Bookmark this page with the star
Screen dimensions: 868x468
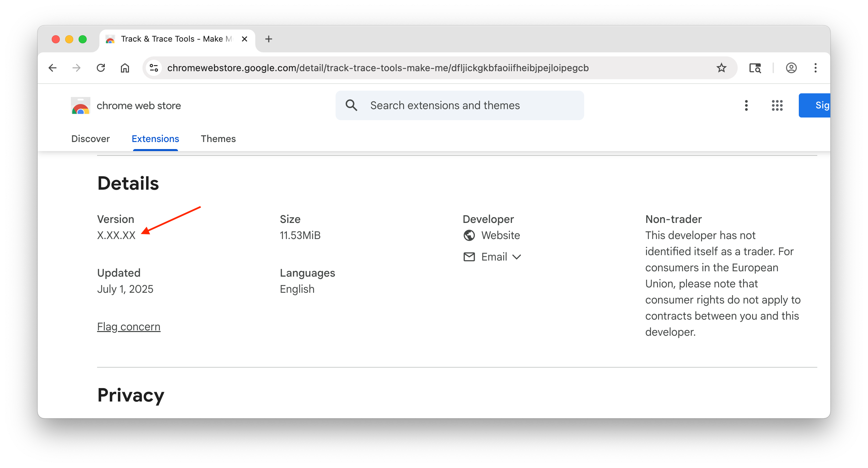tap(721, 68)
